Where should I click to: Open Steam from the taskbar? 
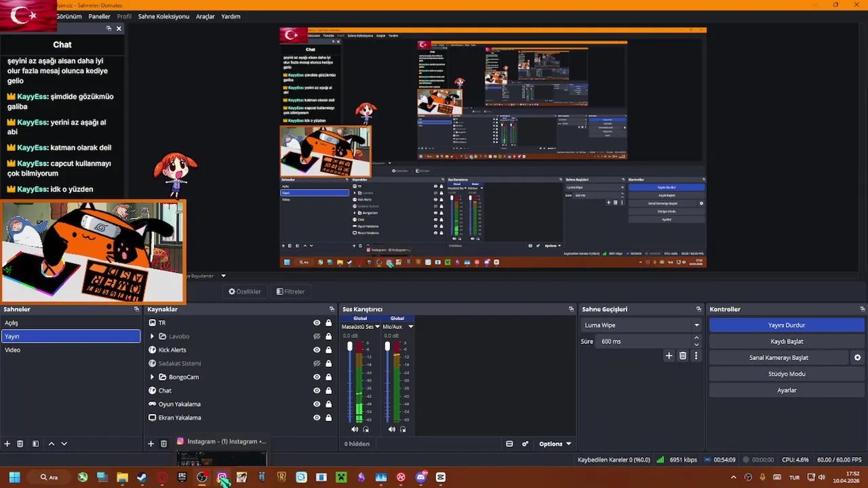point(142,477)
